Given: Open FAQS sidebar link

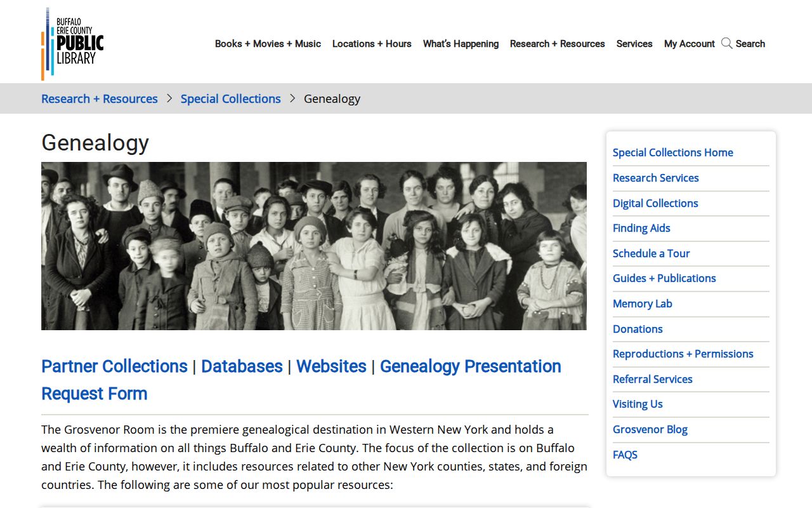Looking at the screenshot, I should [625, 455].
